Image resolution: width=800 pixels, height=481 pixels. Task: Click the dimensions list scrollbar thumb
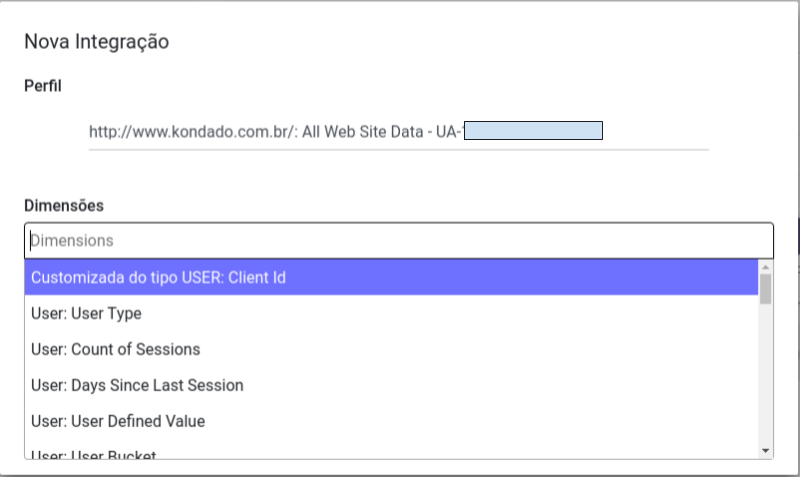766,288
